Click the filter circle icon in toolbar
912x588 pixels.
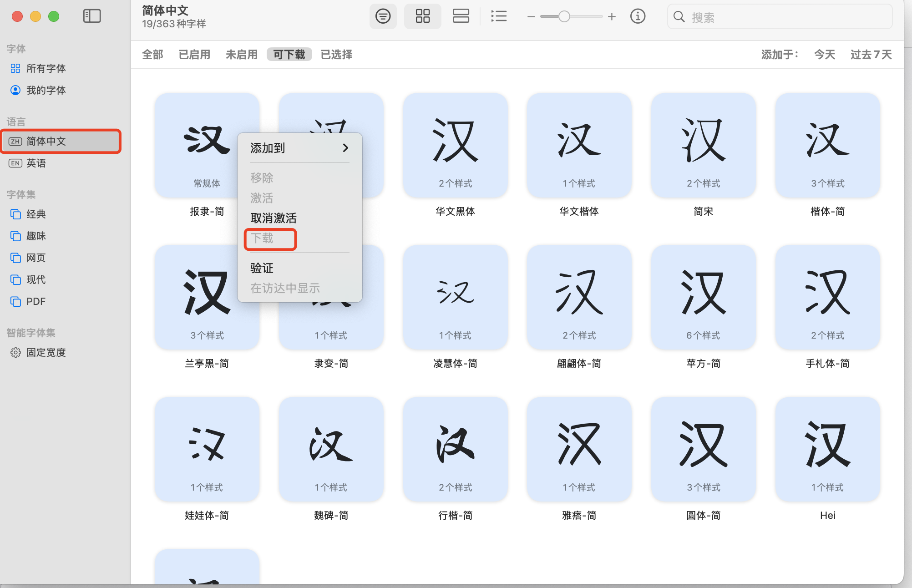click(x=383, y=16)
